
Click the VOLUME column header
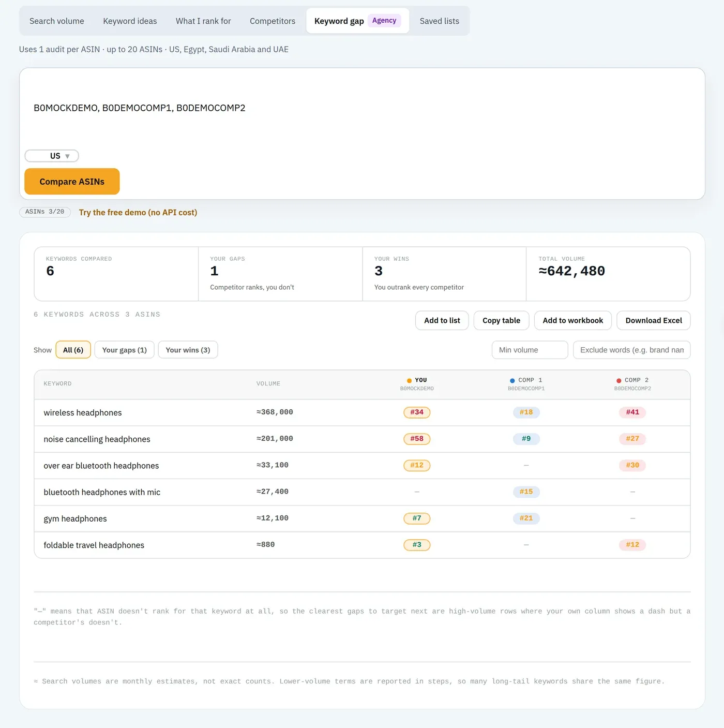268,384
